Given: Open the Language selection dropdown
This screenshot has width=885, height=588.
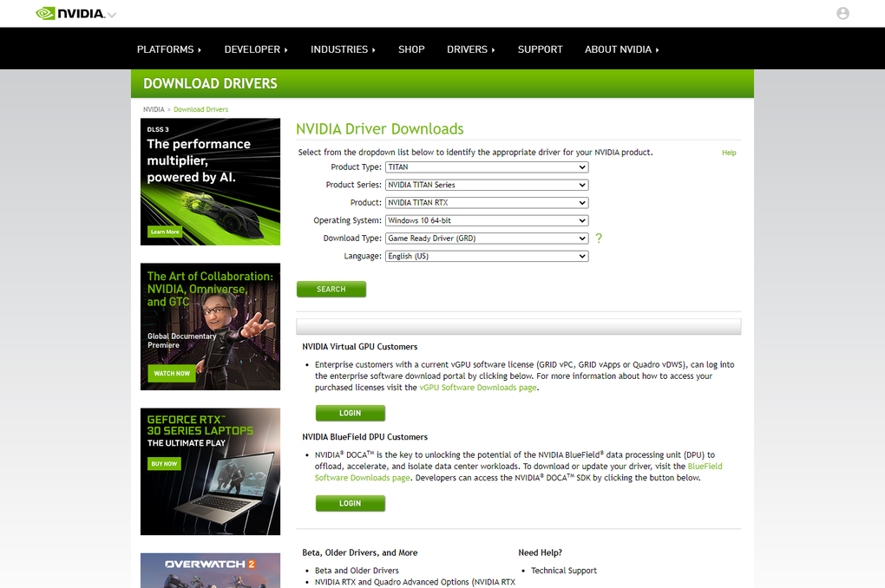Looking at the screenshot, I should [x=487, y=255].
